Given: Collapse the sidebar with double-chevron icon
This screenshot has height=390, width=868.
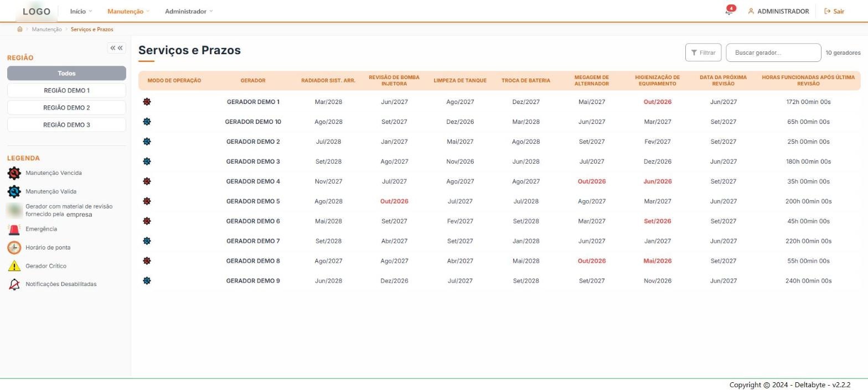Looking at the screenshot, I should 116,48.
